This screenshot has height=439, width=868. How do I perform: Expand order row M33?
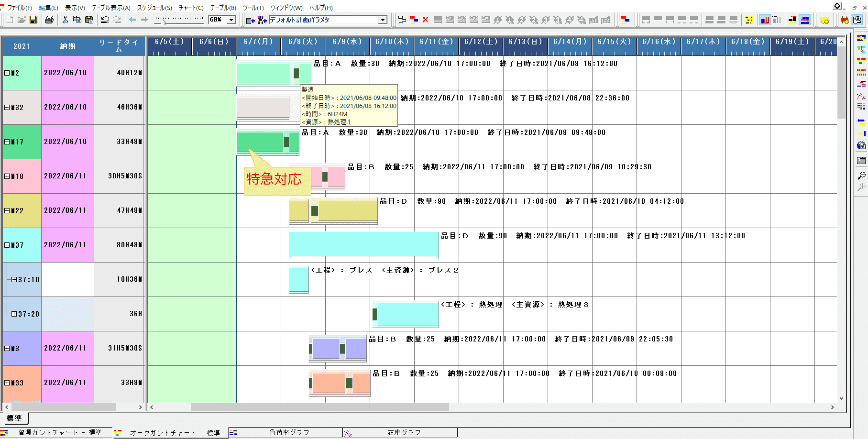7,383
